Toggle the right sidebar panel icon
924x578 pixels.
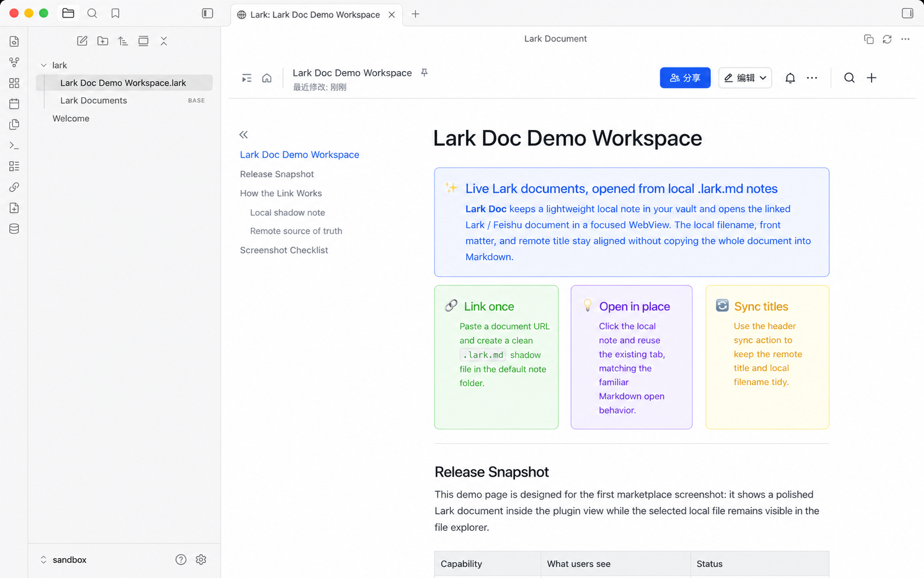[x=907, y=13]
